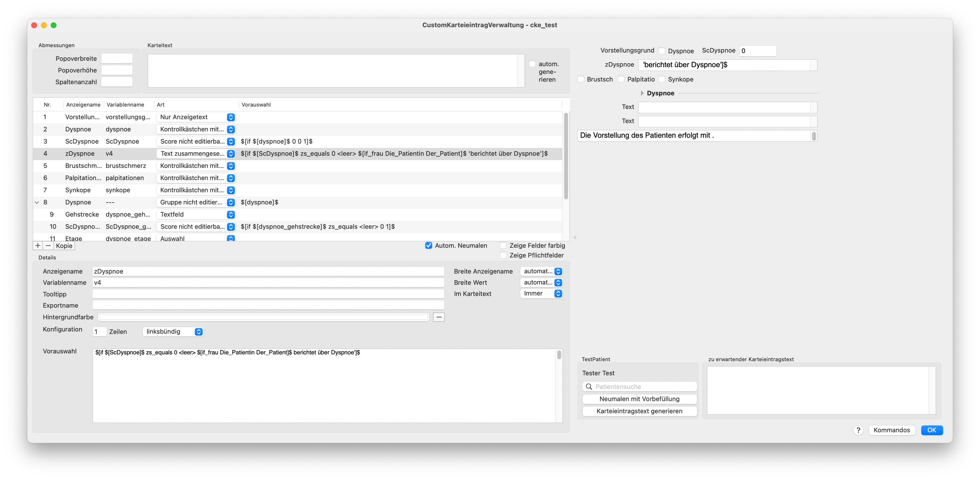Collapse row 8 Dyspnoe group chevron

[37, 202]
